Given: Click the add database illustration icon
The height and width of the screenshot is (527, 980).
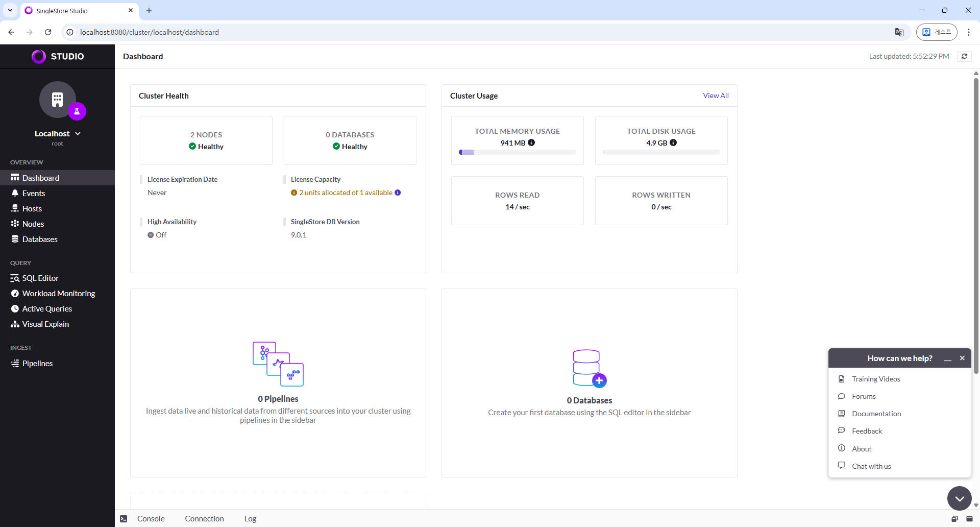Looking at the screenshot, I should (590, 368).
